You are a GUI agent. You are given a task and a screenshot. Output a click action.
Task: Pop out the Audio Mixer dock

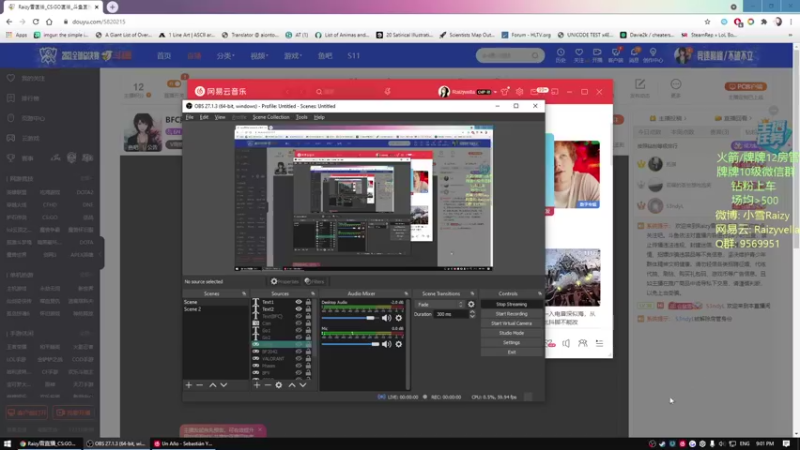pos(406,294)
